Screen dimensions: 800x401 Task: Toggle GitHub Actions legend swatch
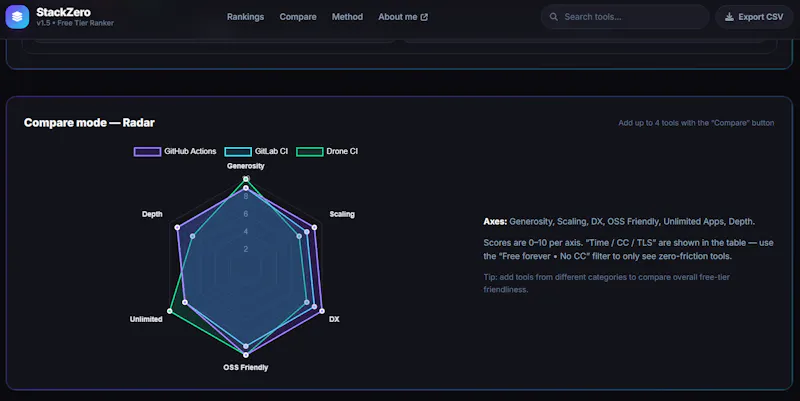pos(147,152)
